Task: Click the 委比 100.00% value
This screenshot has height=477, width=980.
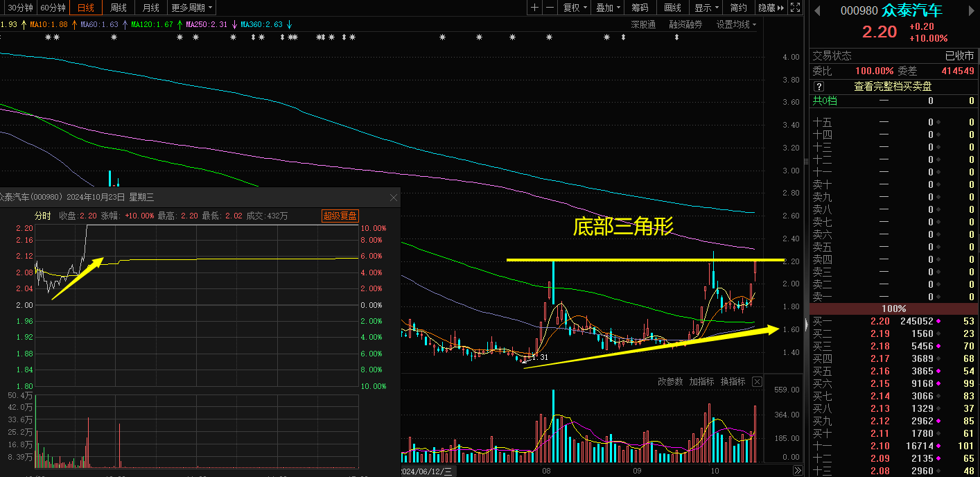Action: click(874, 71)
